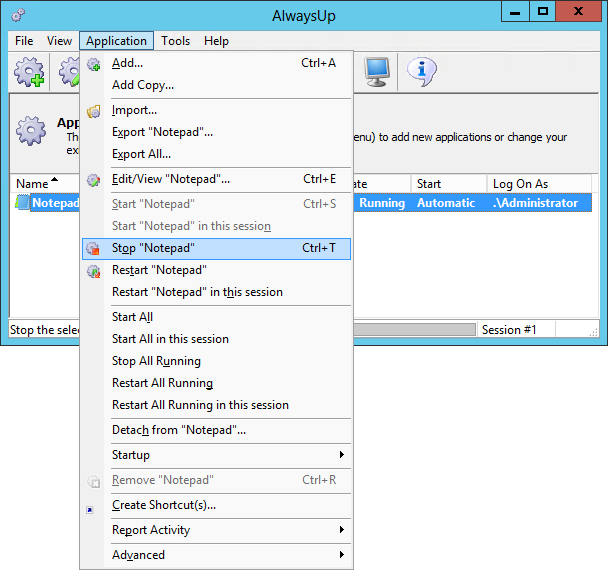
Task: Sort list by Name column header
Action: pyautogui.click(x=45, y=183)
